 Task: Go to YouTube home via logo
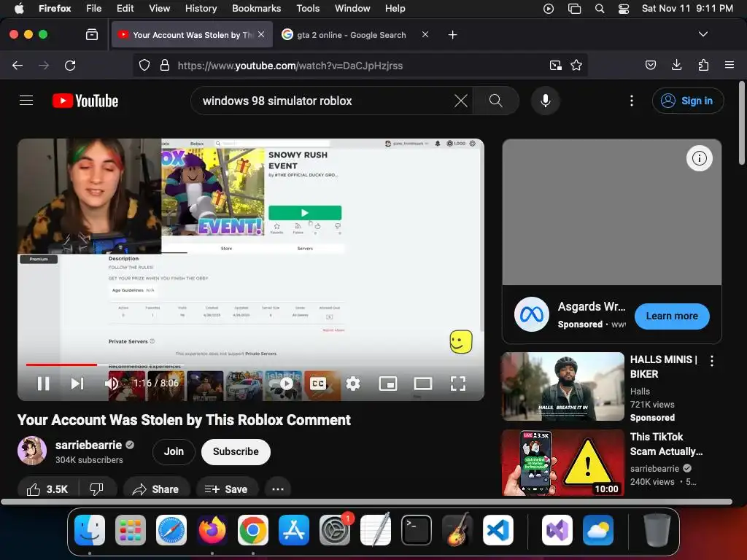tap(85, 101)
